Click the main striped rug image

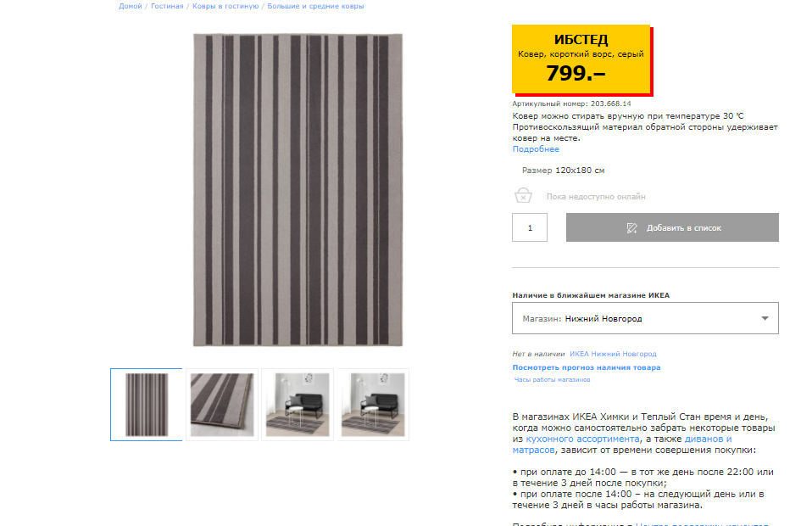(x=298, y=190)
